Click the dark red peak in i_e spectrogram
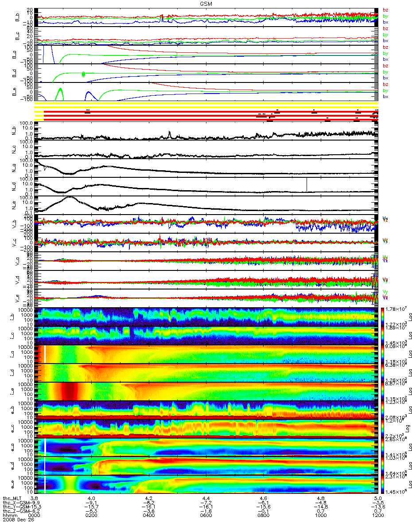This screenshot has width=412, height=532. [x=70, y=391]
